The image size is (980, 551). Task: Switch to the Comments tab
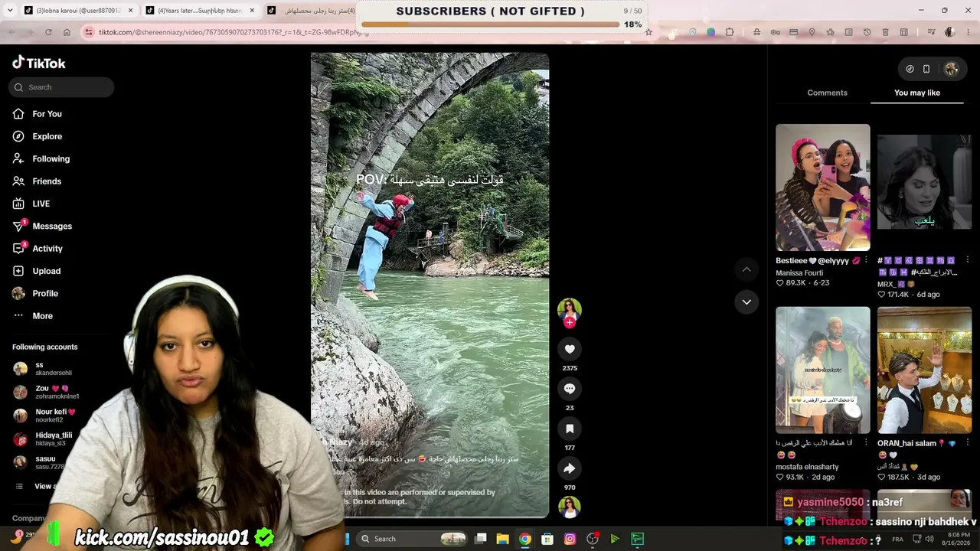click(827, 93)
